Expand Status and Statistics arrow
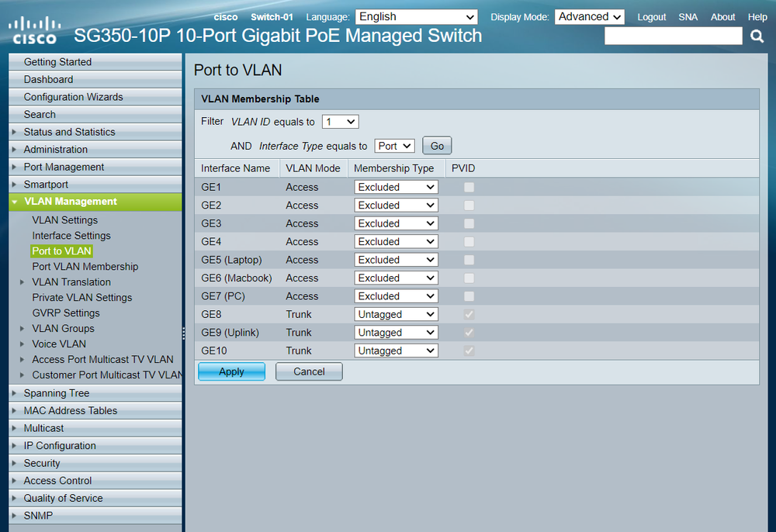 14,132
